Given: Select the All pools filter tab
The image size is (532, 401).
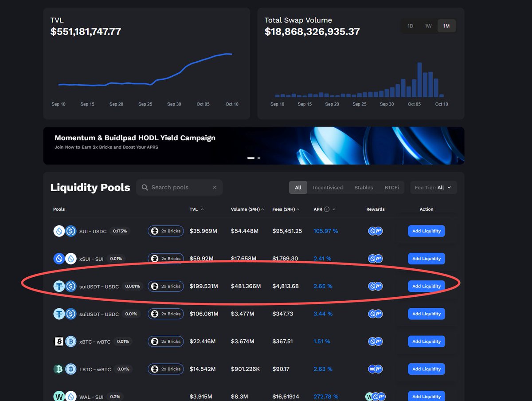Looking at the screenshot, I should click(x=298, y=188).
